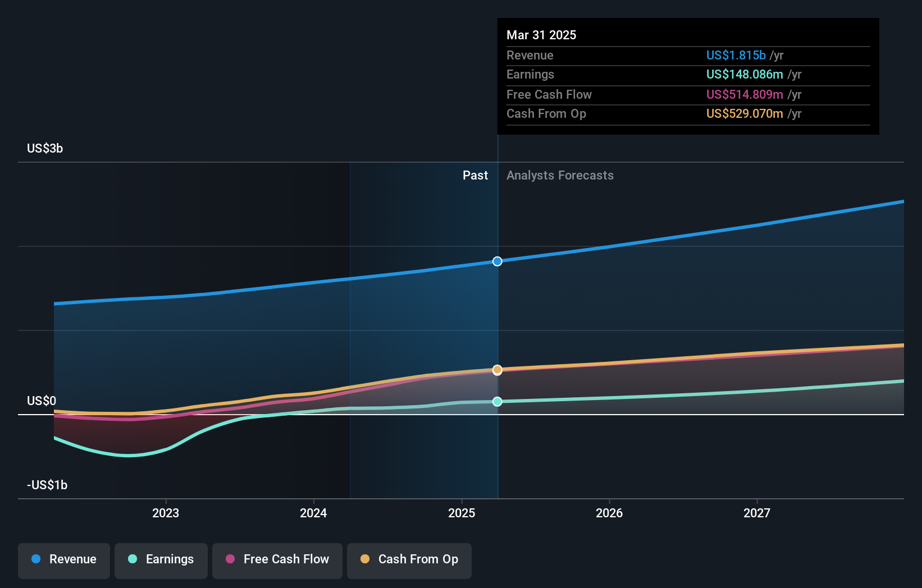Click the orange Cash From Op legend dot

pos(365,559)
